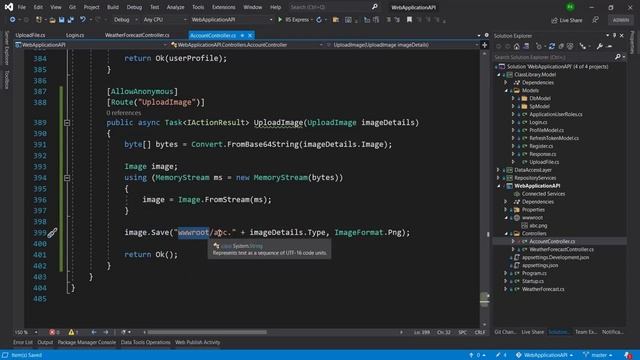Screen dimensions: 640x360
Task: Click the ADMIN account button
Action: point(620,20)
